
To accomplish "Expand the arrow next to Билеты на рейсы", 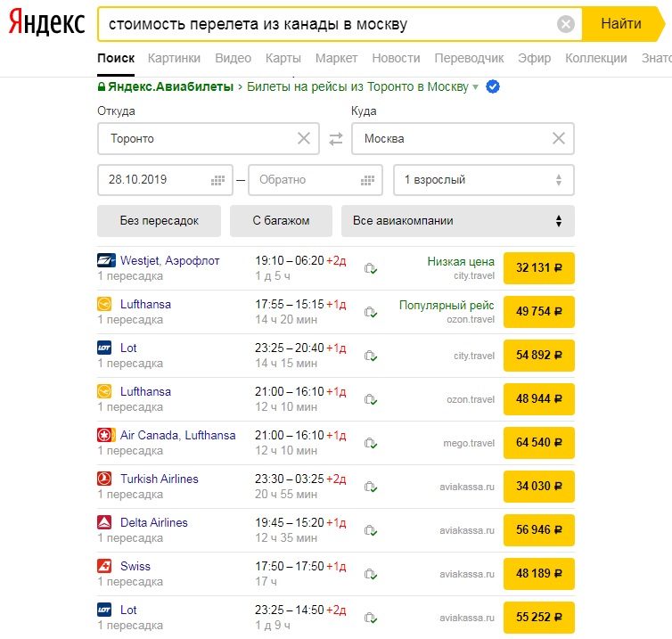I will (476, 86).
